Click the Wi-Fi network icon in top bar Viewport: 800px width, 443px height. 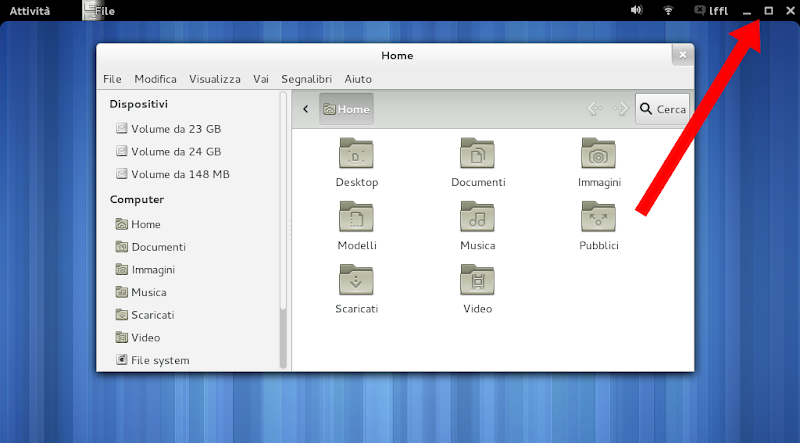click(x=668, y=10)
